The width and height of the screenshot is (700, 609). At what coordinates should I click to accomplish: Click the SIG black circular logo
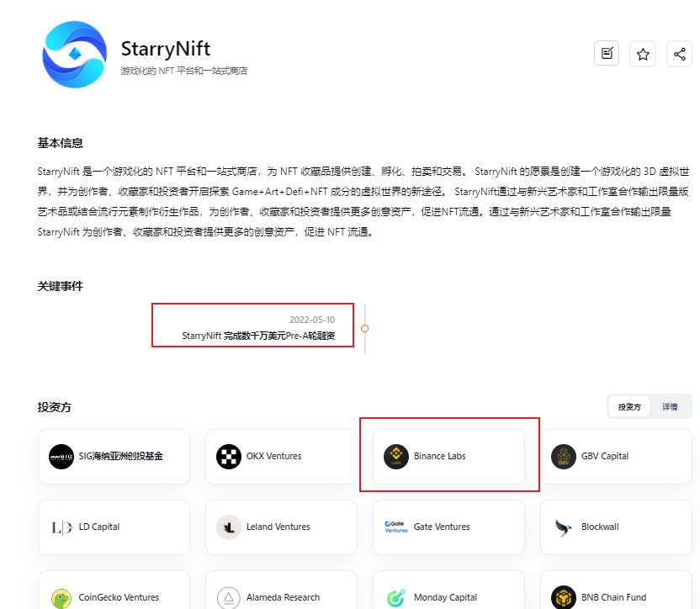tap(61, 457)
